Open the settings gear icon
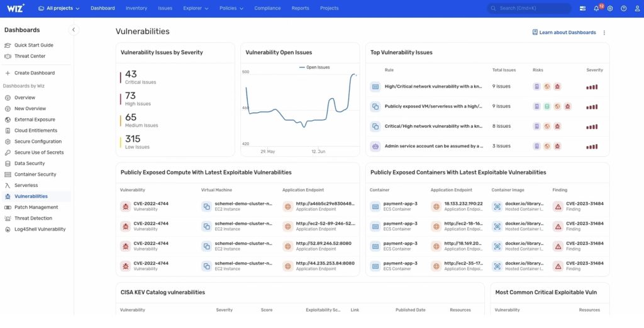 [609, 9]
